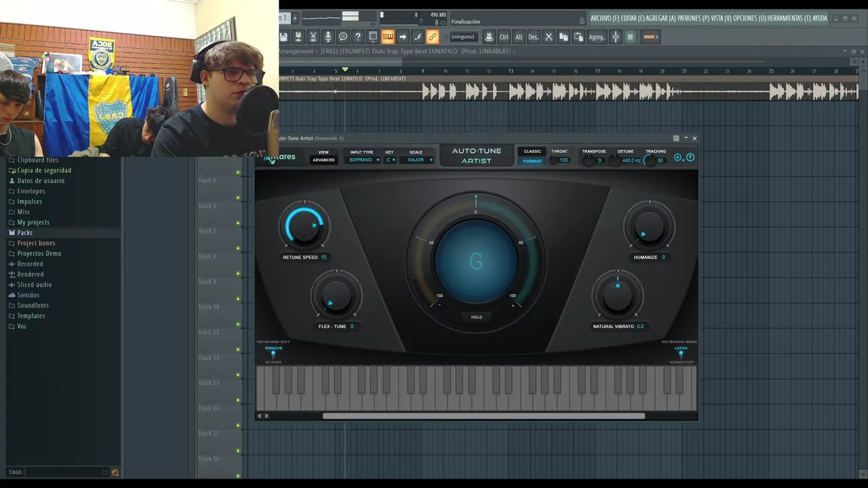The height and width of the screenshot is (488, 868).
Task: Click the Flex-Tune knob
Action: pyautogui.click(x=336, y=296)
